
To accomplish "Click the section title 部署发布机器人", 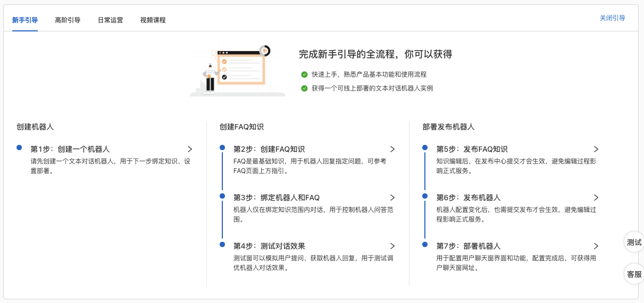I will [x=448, y=127].
